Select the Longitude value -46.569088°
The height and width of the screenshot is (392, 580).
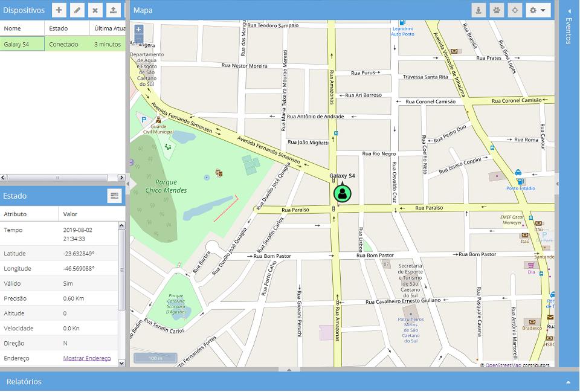pyautogui.click(x=79, y=269)
